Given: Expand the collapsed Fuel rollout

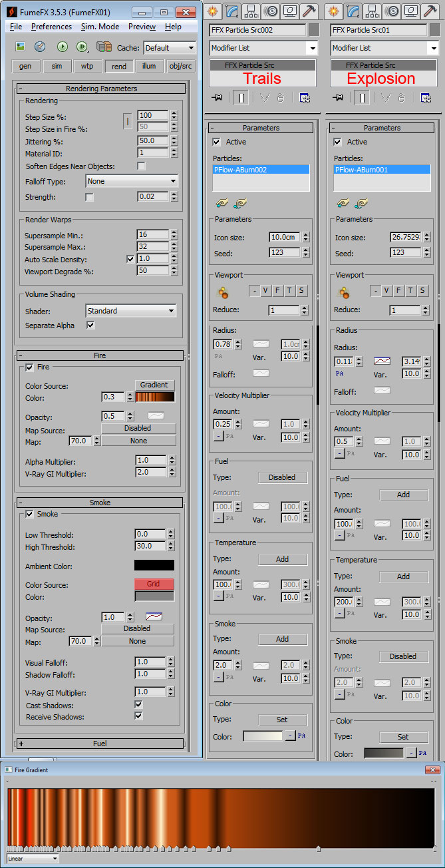Looking at the screenshot, I should 100,744.
